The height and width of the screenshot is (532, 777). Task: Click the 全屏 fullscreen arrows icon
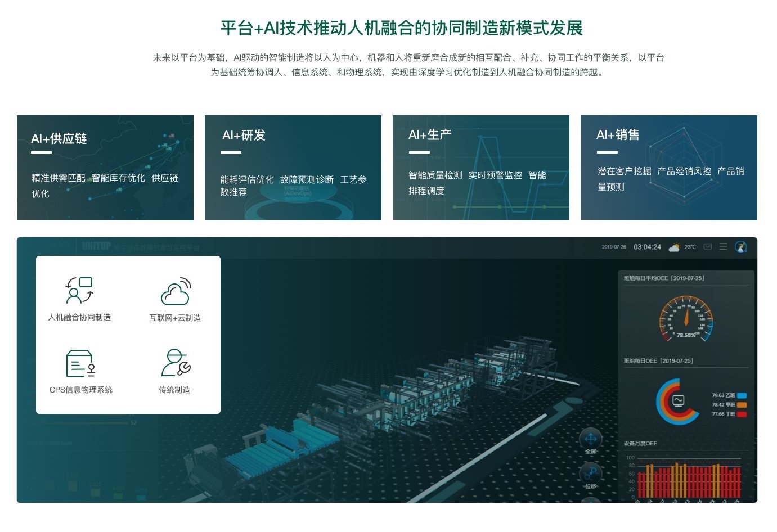click(x=590, y=439)
